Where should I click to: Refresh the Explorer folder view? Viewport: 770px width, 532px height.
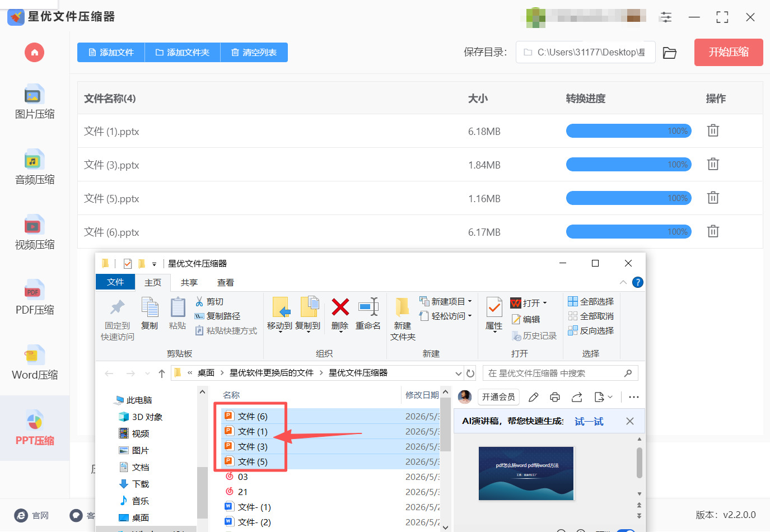[470, 374]
